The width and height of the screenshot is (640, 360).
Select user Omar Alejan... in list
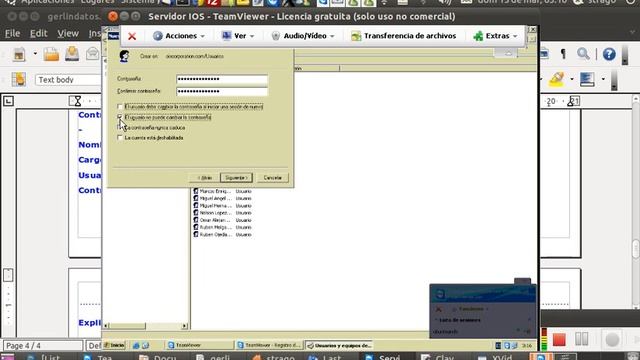215,220
